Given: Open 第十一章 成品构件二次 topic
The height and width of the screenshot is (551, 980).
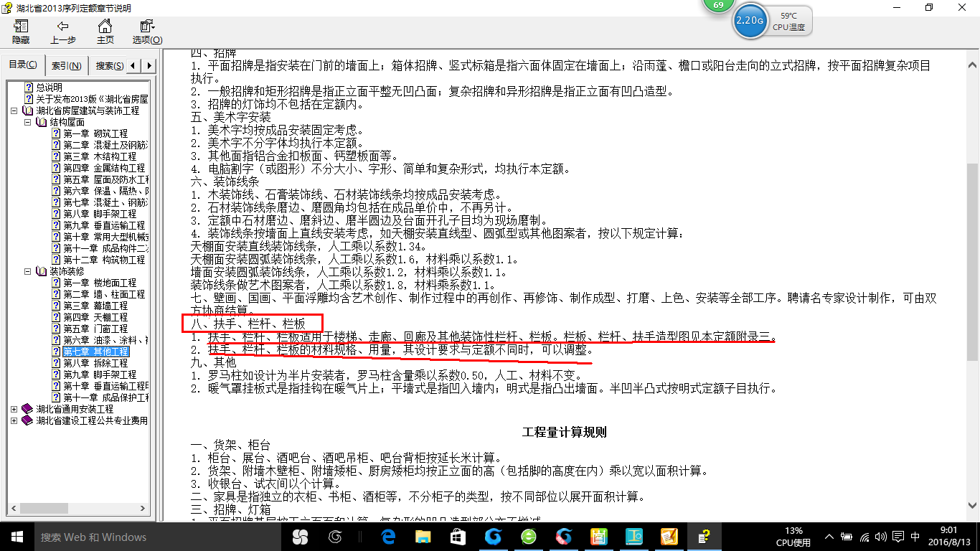Looking at the screenshot, I should pyautogui.click(x=105, y=248).
